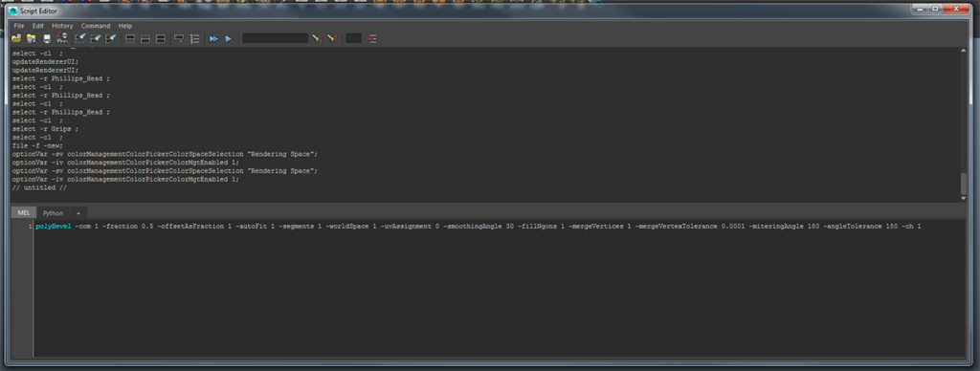
Task: Click the Script Editor title bar icon
Action: (x=12, y=11)
